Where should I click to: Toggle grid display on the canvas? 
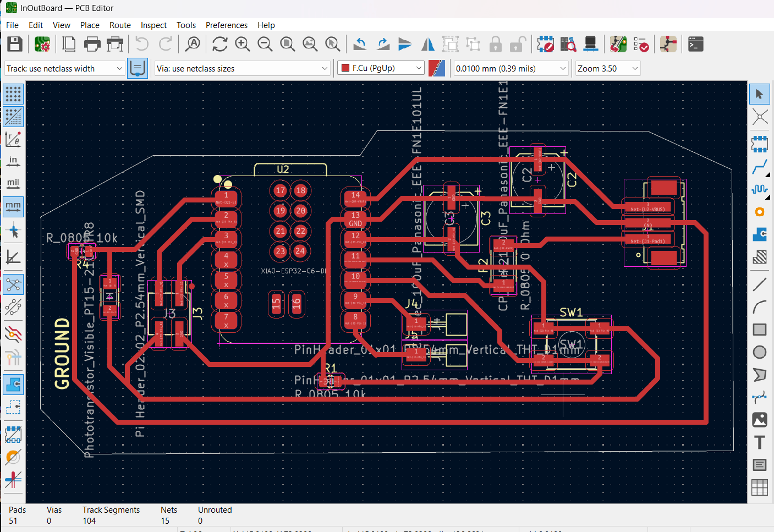click(x=13, y=94)
